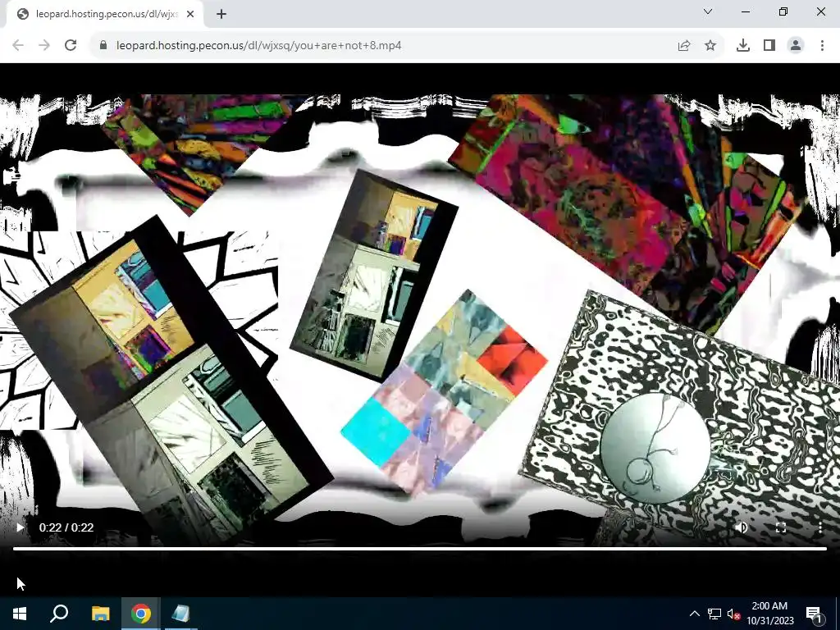
Task: Open the Chrome profile menu
Action: (x=796, y=46)
